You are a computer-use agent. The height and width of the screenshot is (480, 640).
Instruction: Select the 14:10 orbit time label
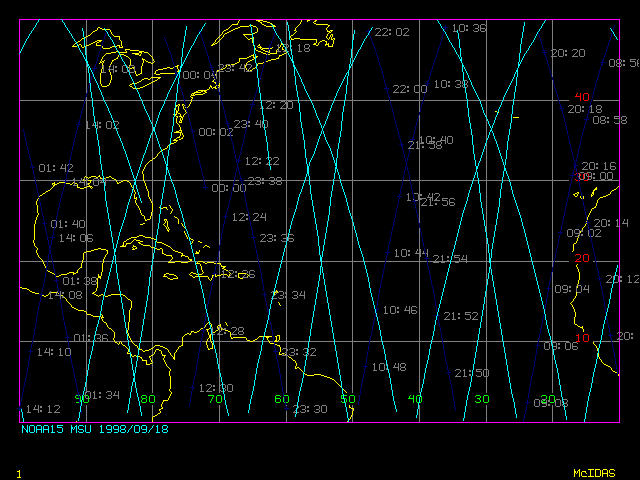(54, 352)
